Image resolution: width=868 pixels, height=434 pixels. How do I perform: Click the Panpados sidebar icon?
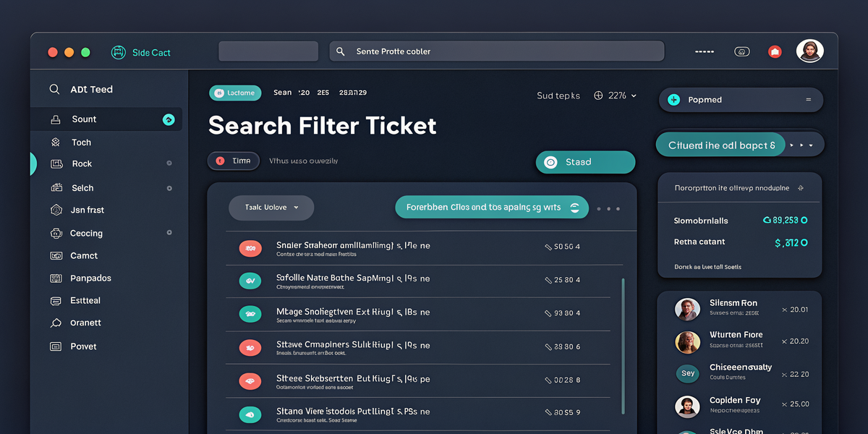click(56, 278)
